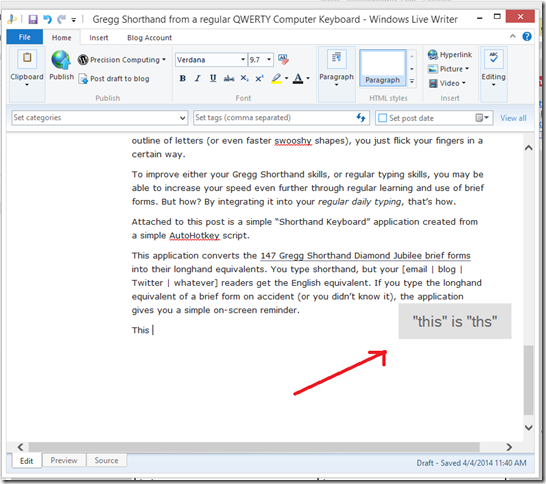Click the Publish globe icon
Image resolution: width=546 pixels, height=484 pixels.
(x=61, y=60)
